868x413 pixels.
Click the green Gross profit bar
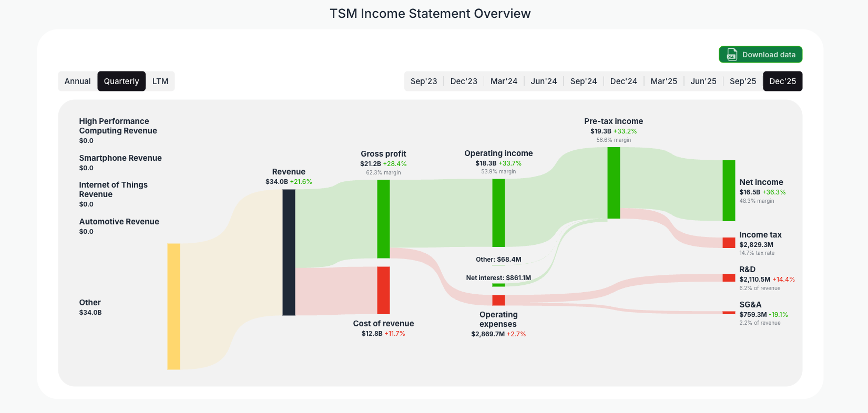(383, 219)
